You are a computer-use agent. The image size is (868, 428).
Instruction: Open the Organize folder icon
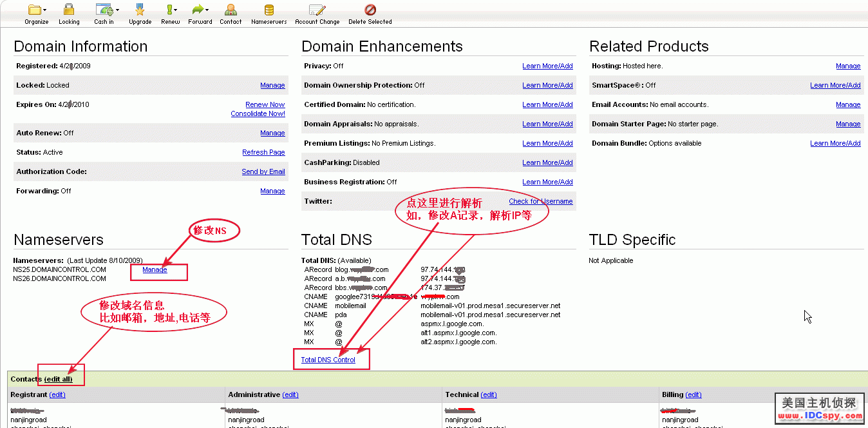pos(34,10)
